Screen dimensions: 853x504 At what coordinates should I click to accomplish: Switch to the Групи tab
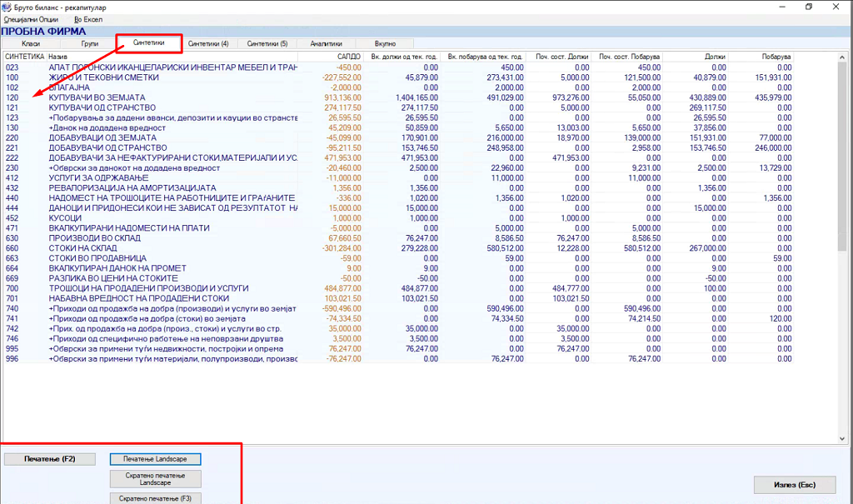click(x=90, y=43)
